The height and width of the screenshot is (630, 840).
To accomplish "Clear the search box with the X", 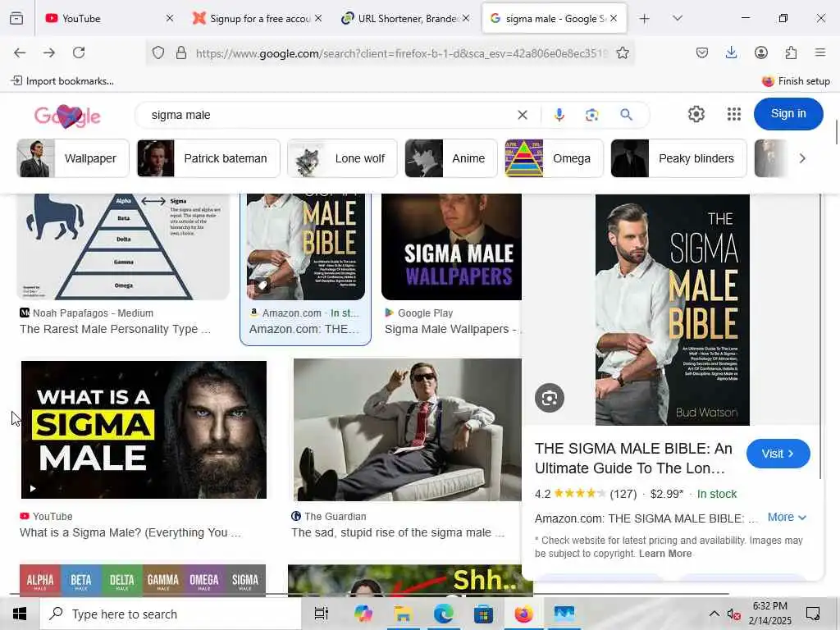I will pos(523,115).
